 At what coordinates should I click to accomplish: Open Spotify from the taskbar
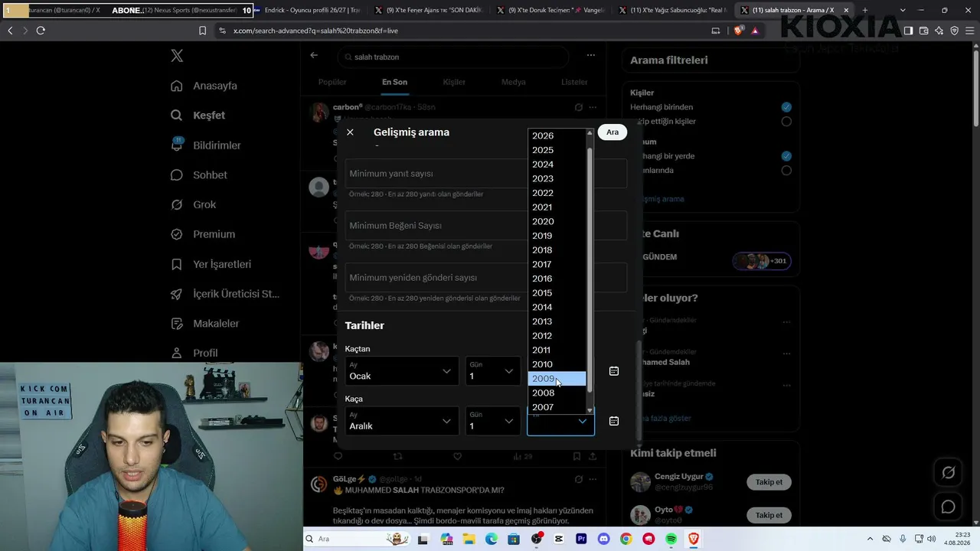(671, 540)
